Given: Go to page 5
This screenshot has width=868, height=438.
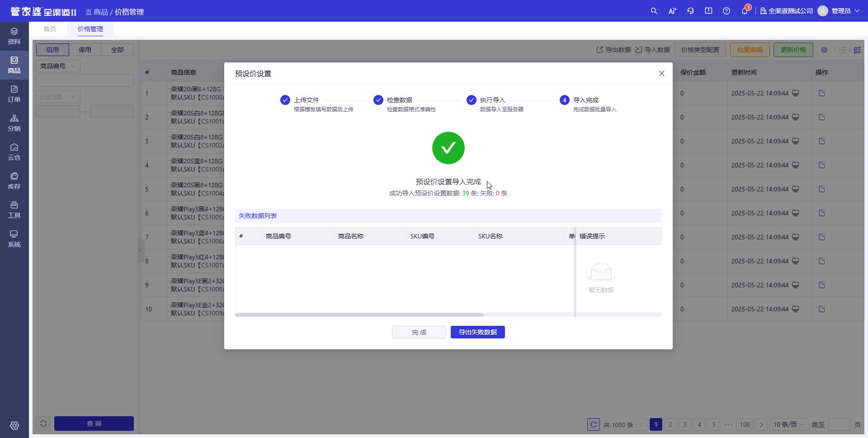Looking at the screenshot, I should [714, 424].
